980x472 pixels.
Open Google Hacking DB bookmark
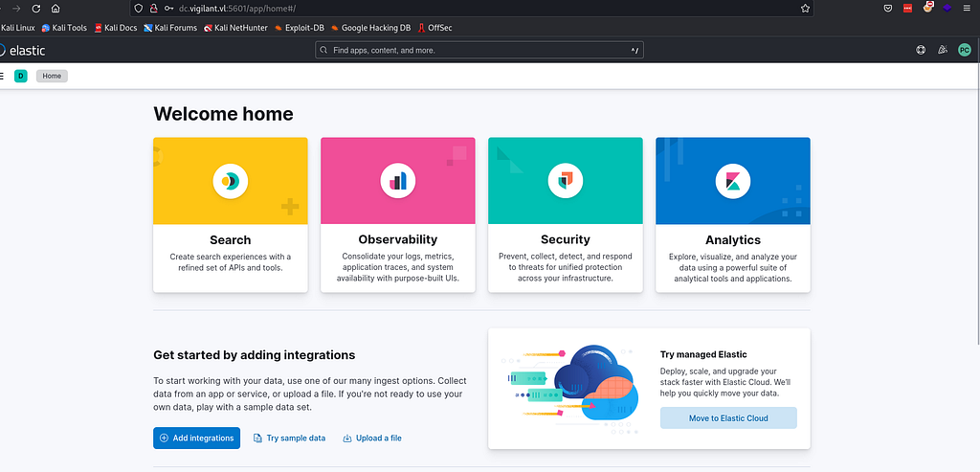click(x=370, y=28)
